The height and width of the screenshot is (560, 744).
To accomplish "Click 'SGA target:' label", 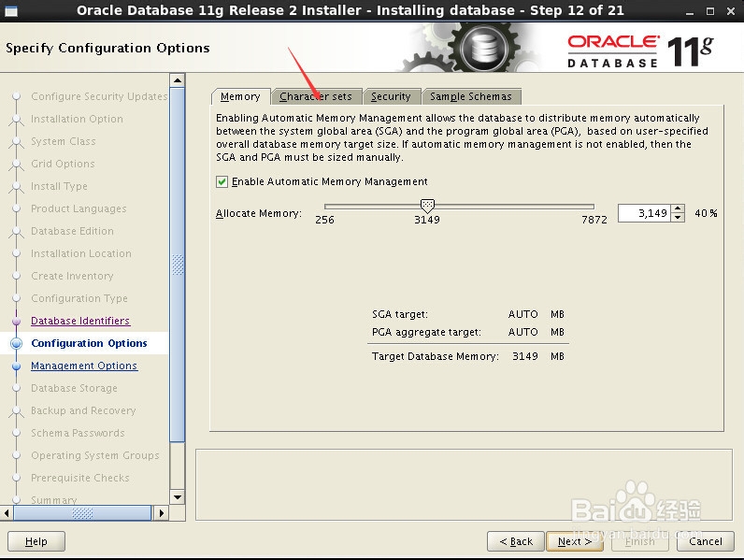I will click(400, 314).
